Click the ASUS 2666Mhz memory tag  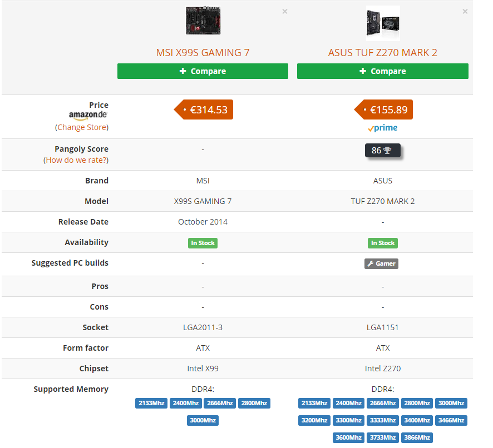[x=383, y=403]
